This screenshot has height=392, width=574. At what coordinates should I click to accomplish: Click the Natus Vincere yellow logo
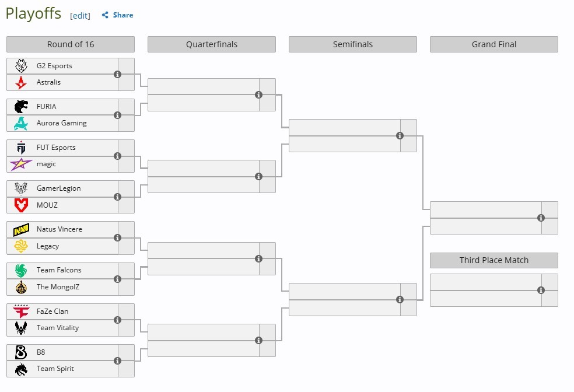[x=21, y=229]
